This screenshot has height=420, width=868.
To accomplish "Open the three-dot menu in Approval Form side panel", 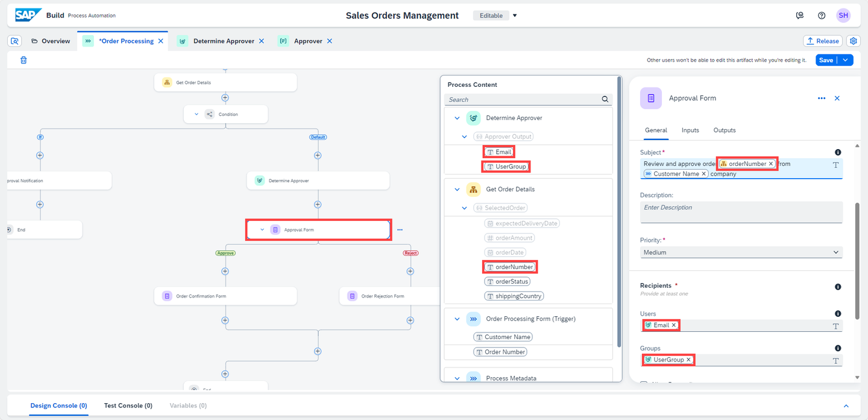I will coord(822,98).
